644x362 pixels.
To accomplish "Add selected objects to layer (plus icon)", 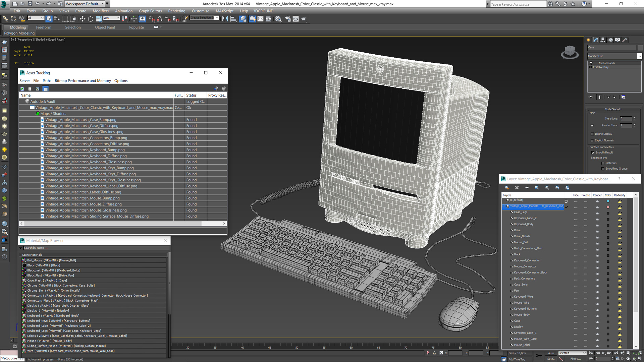I will tap(527, 188).
